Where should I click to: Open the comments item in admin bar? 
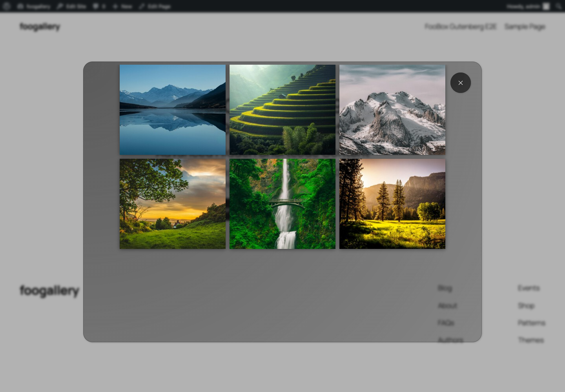coord(99,6)
